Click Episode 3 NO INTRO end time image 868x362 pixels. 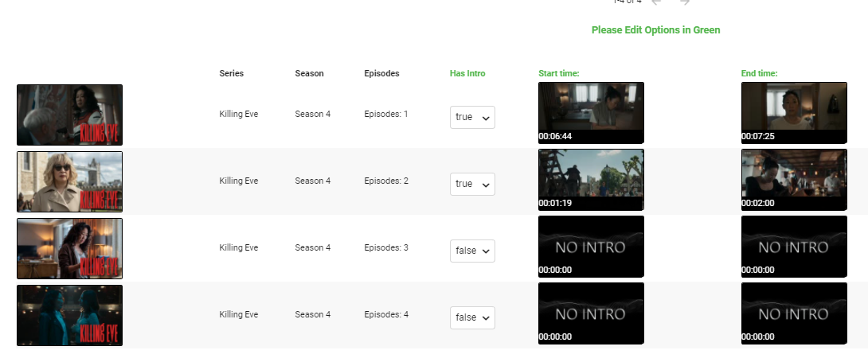tap(794, 247)
